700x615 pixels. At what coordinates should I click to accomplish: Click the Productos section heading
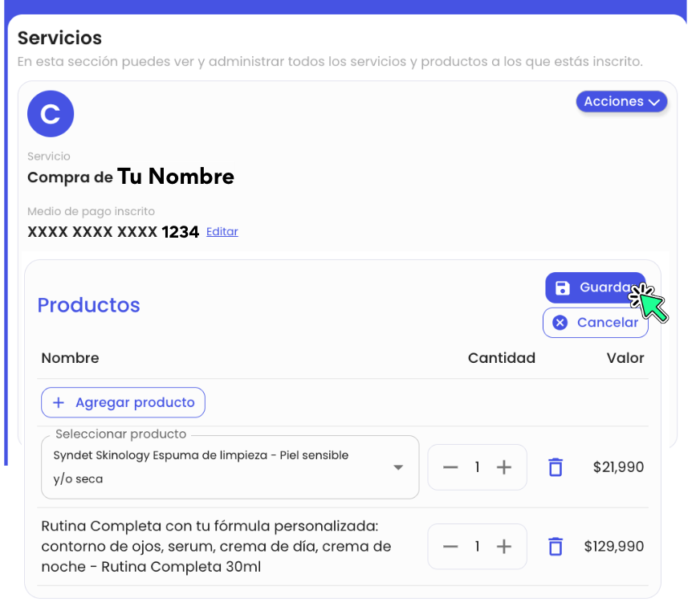click(x=88, y=305)
